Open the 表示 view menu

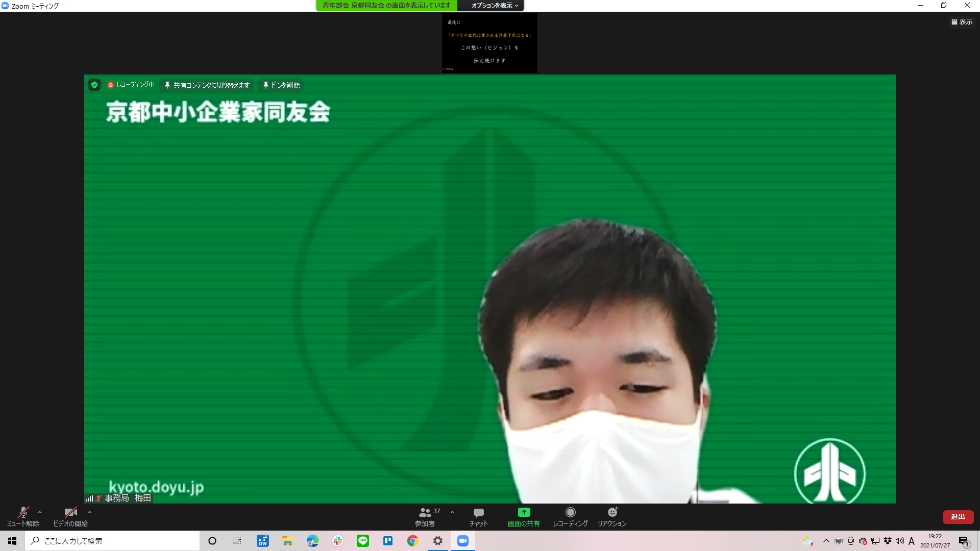(962, 22)
